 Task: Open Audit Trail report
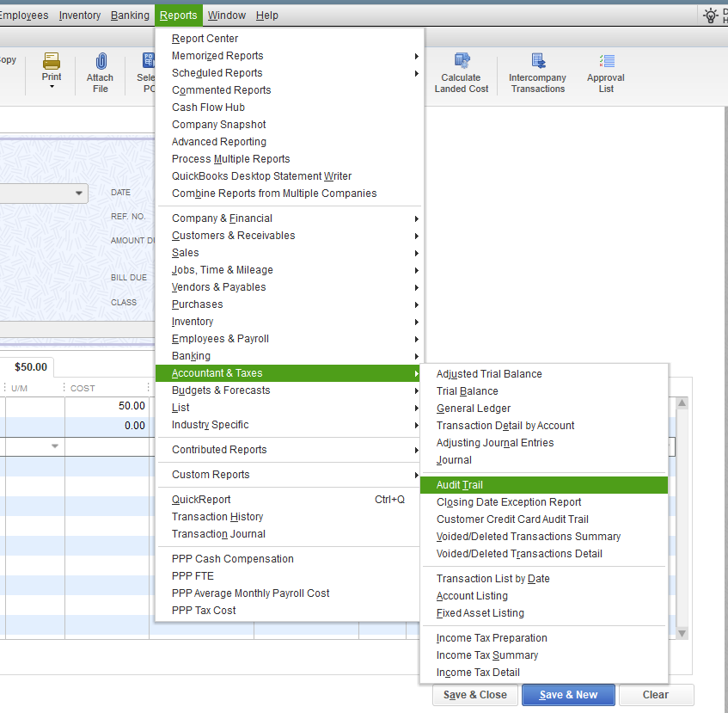point(544,485)
